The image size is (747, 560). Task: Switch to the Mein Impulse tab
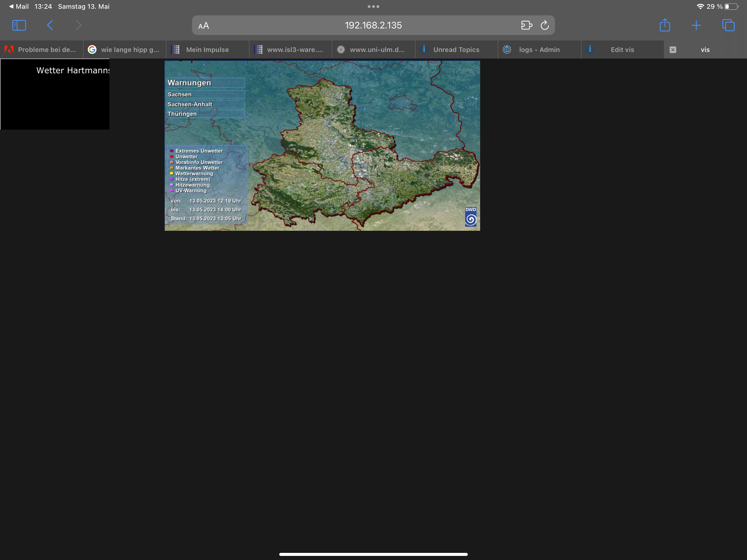point(207,50)
